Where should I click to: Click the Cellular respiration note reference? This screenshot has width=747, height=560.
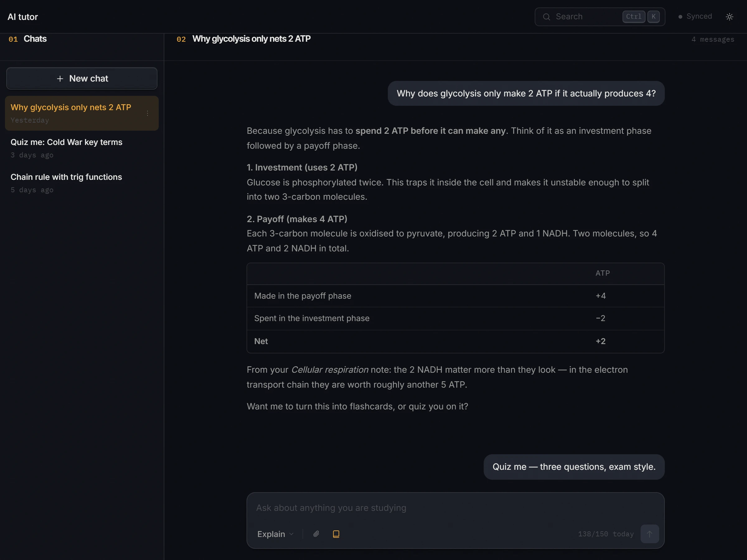click(x=330, y=370)
